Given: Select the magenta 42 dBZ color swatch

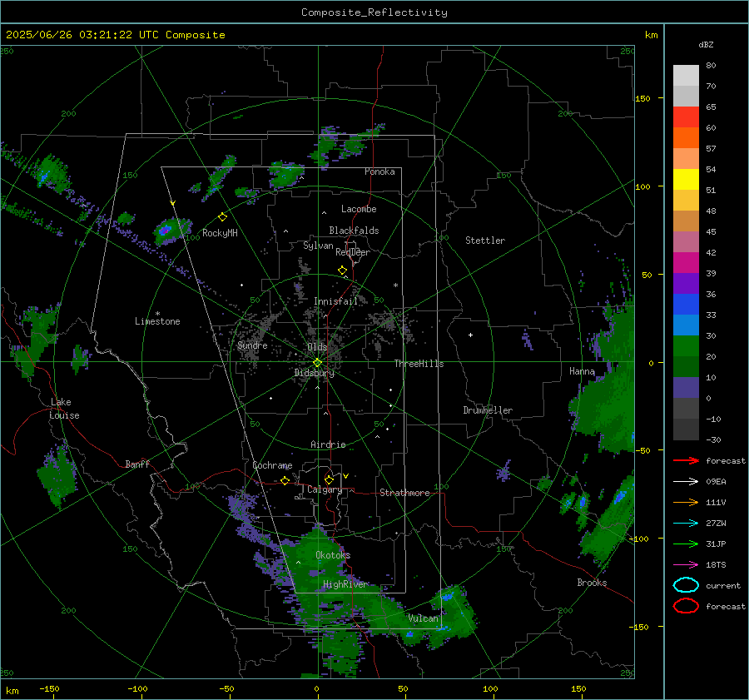Looking at the screenshot, I should click(686, 262).
